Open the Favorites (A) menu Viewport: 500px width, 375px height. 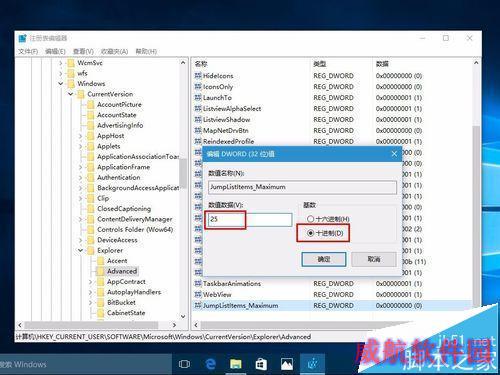coord(114,51)
